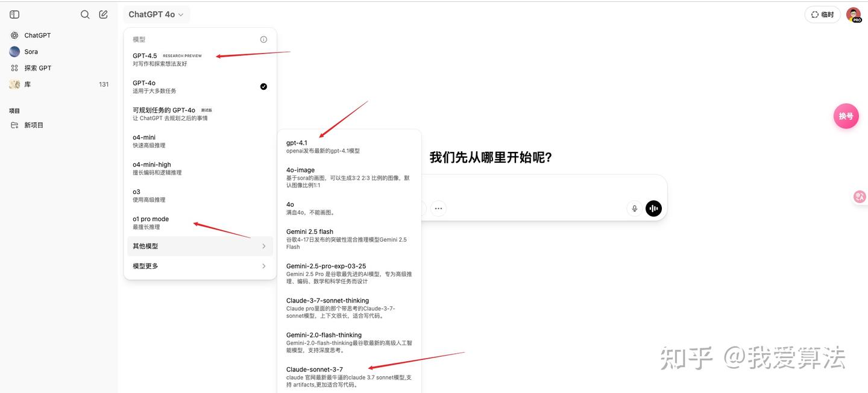This screenshot has width=868, height=393.
Task: Start a new chat with the pencil icon
Action: point(104,14)
